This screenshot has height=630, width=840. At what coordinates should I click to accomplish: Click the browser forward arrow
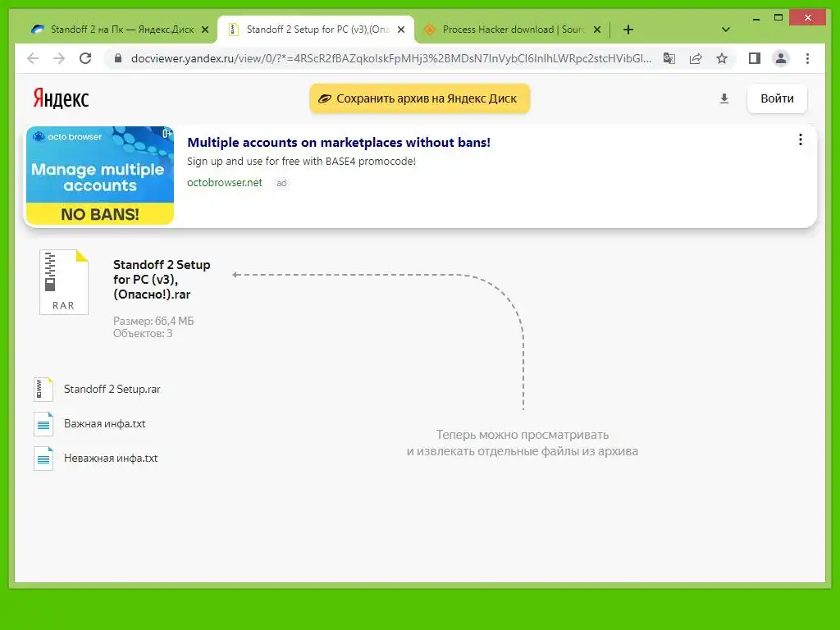[59, 58]
